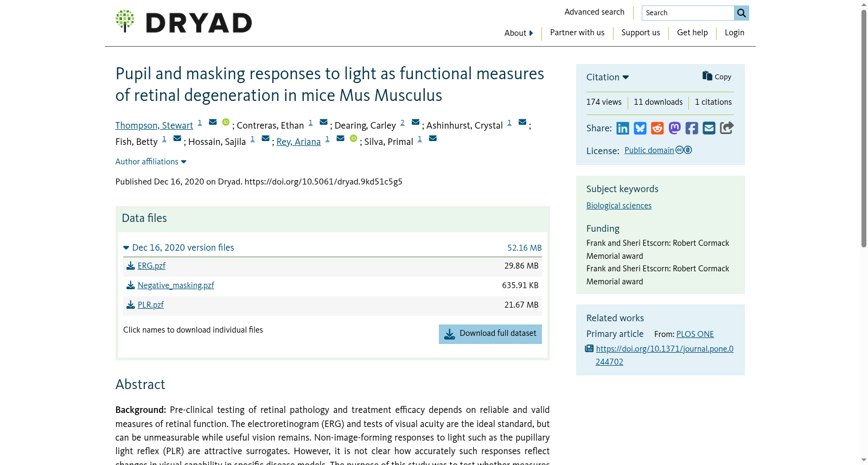Share dataset on Facebook
Image resolution: width=868 pixels, height=465 pixels.
692,128
